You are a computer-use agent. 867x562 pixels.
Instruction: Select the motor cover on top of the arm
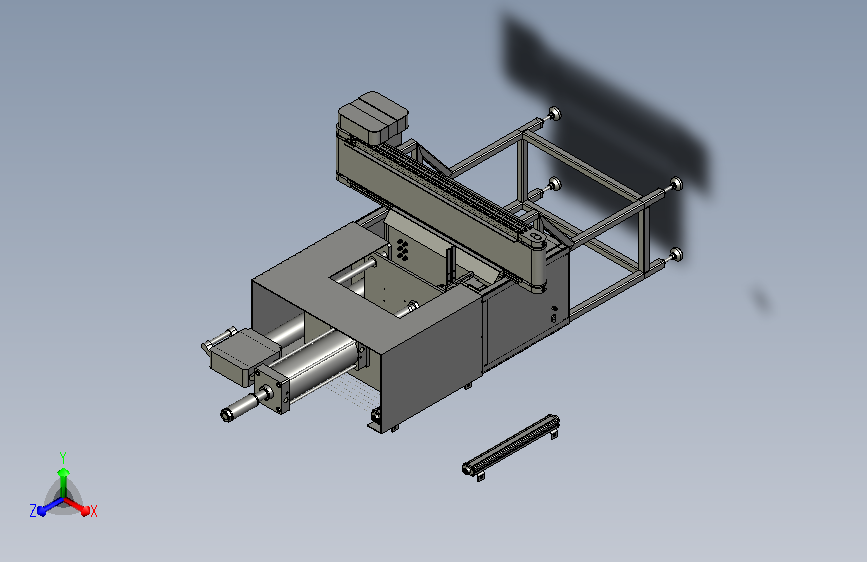[373, 118]
